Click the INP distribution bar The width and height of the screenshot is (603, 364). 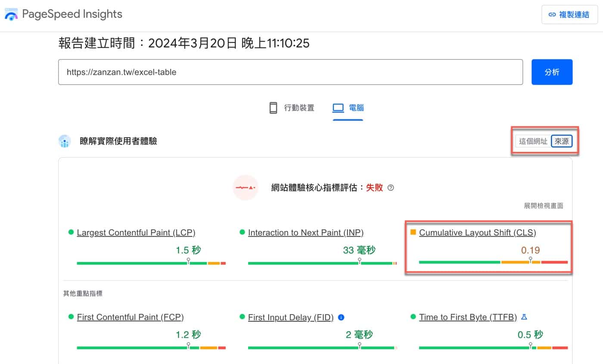(322, 263)
